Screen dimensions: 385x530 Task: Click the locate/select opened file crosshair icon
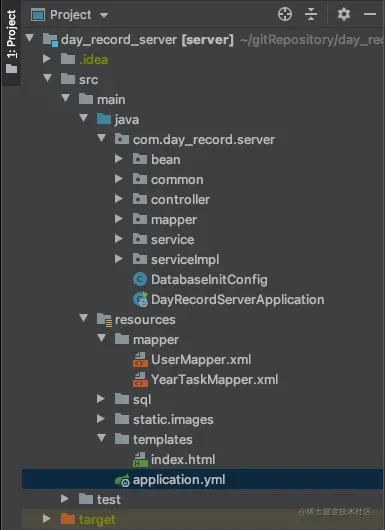pyautogui.click(x=285, y=15)
